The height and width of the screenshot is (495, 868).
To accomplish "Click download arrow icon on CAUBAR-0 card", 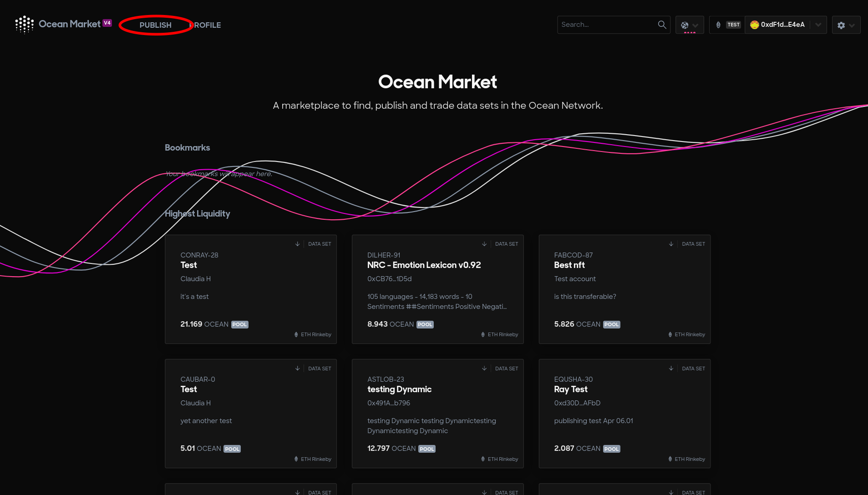I will [x=297, y=369].
